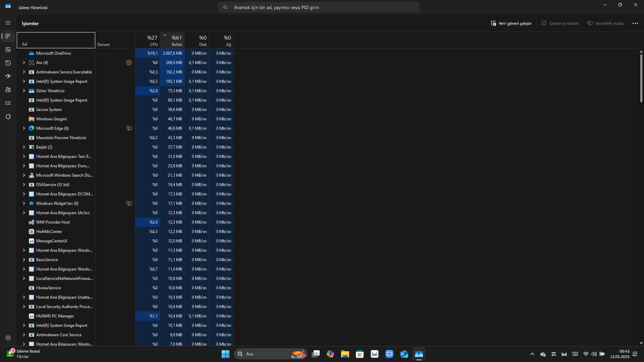Viewport: 644px width, 362px height.
Task: Open the Users sidebar icon
Action: click(x=8, y=90)
